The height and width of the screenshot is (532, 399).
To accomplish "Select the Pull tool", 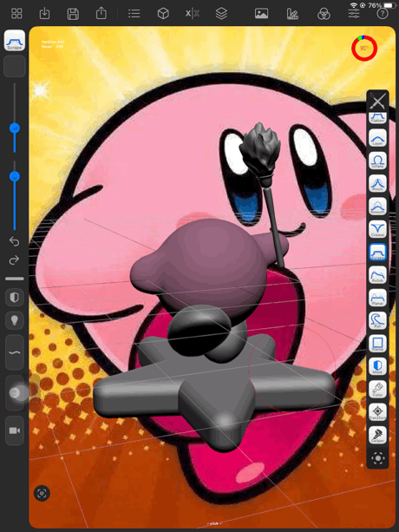I will (x=377, y=320).
